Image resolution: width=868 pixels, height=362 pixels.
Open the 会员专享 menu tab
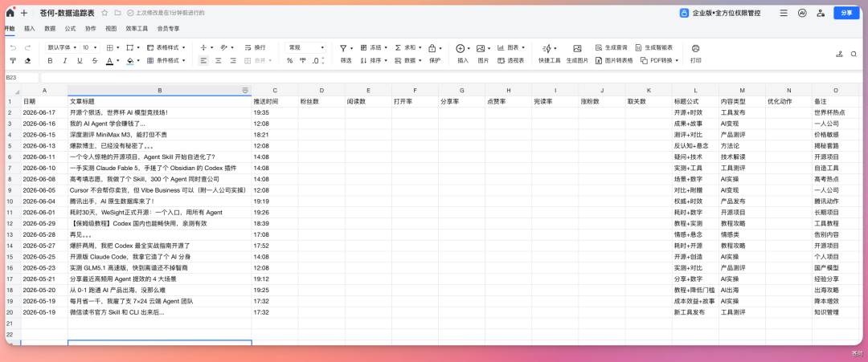[x=168, y=28]
